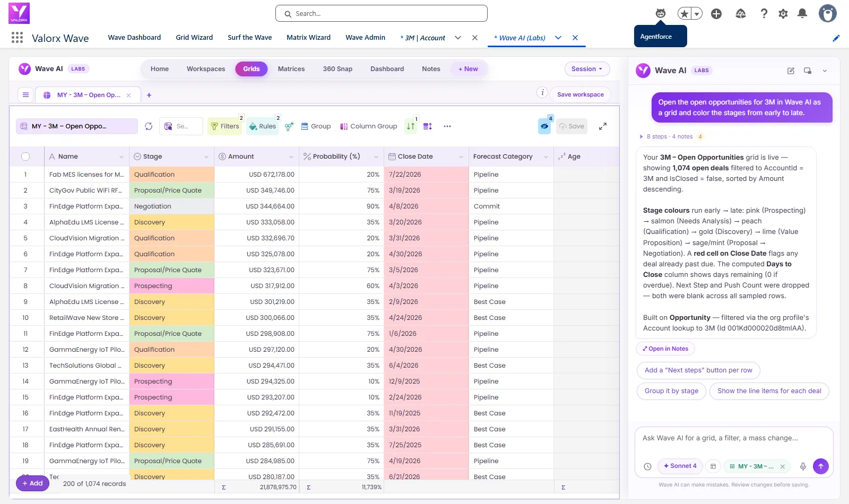849x504 pixels.
Task: Switch to the Workspaces tab
Action: 206,69
